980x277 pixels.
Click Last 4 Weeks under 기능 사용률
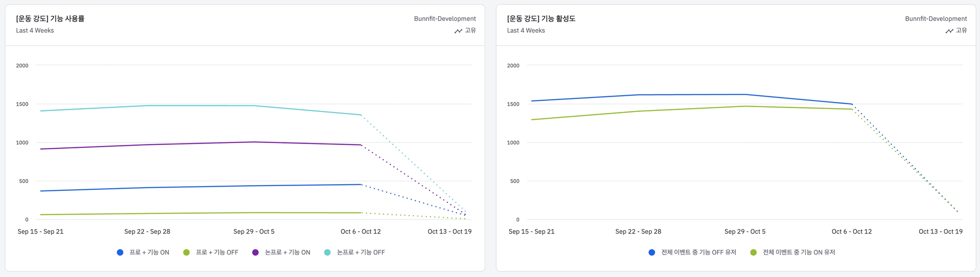(x=35, y=31)
